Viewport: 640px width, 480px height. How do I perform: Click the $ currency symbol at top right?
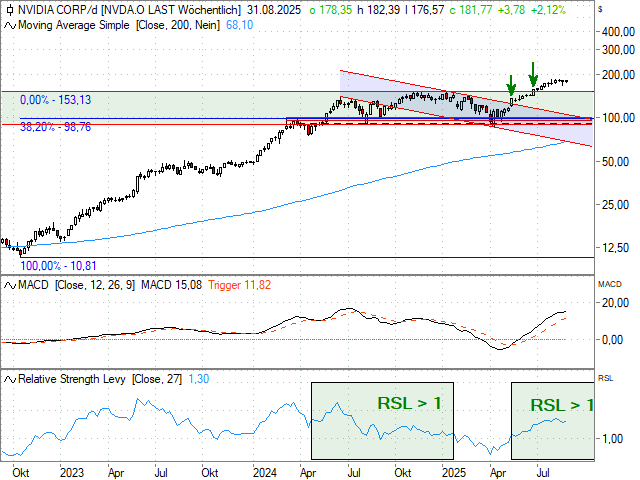[x=600, y=9]
